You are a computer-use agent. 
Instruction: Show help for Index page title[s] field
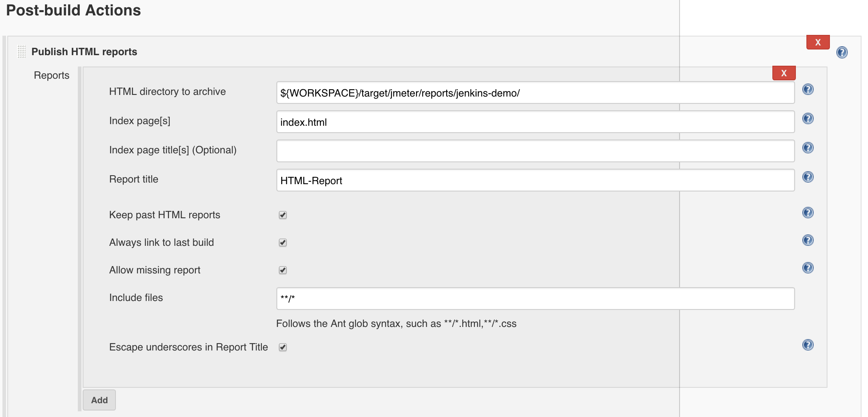808,148
